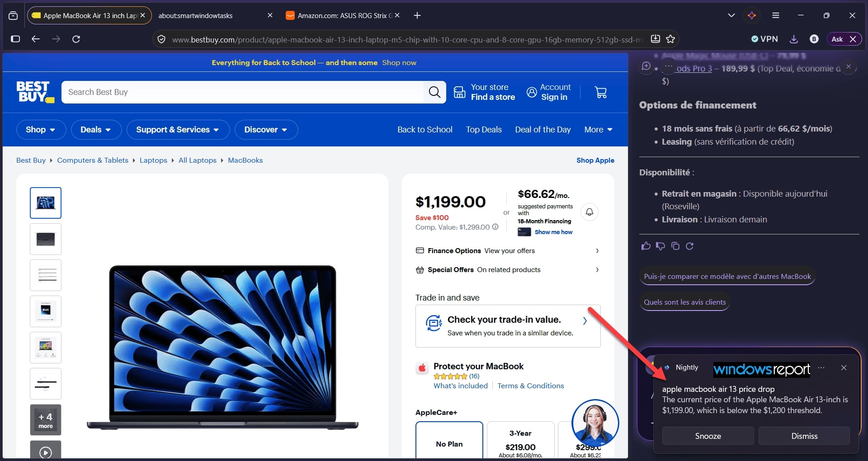868x461 pixels.
Task: Click the Computers & Tablets breadcrumb
Action: point(93,160)
